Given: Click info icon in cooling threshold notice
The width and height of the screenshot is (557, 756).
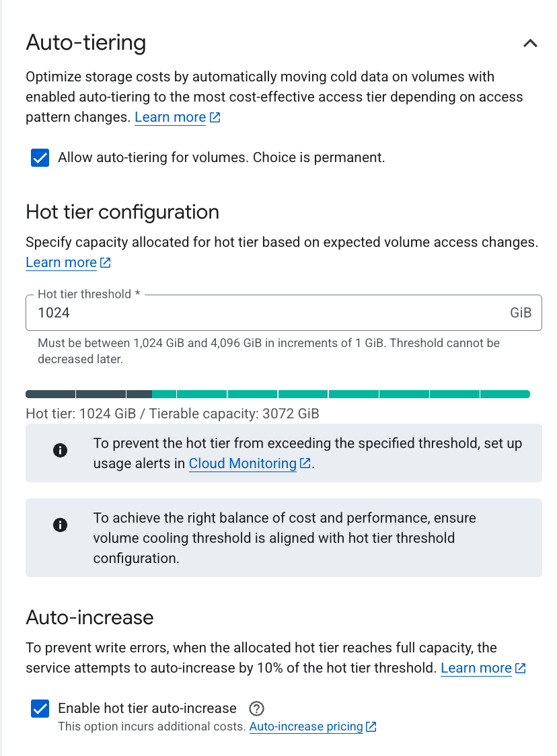Looking at the screenshot, I should [x=61, y=525].
